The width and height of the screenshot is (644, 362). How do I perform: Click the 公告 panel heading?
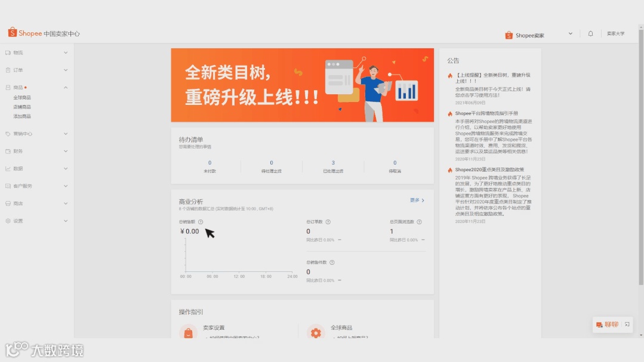pos(453,60)
